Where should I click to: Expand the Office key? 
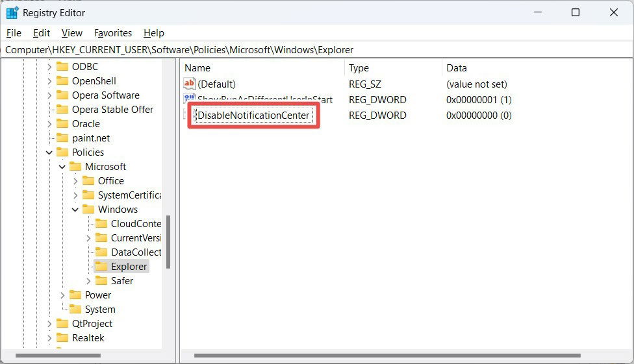(x=75, y=181)
